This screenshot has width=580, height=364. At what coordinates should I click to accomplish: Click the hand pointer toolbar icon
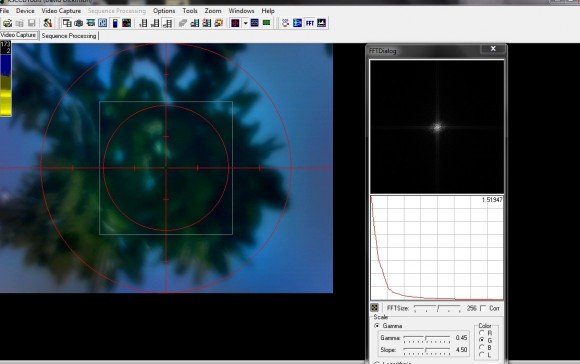pyautogui.click(x=285, y=23)
